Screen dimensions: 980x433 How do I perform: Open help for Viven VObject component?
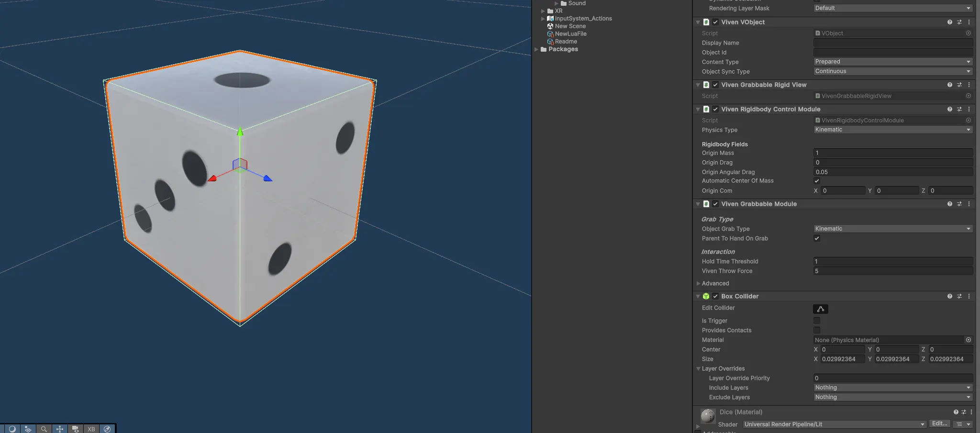[x=949, y=22]
